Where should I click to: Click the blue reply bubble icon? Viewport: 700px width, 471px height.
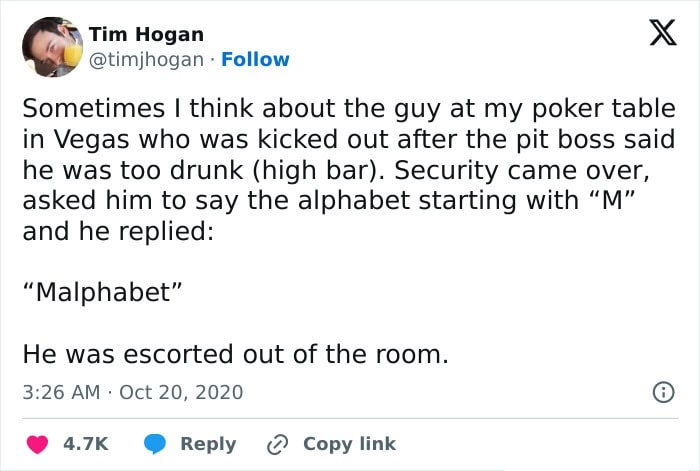(x=154, y=444)
